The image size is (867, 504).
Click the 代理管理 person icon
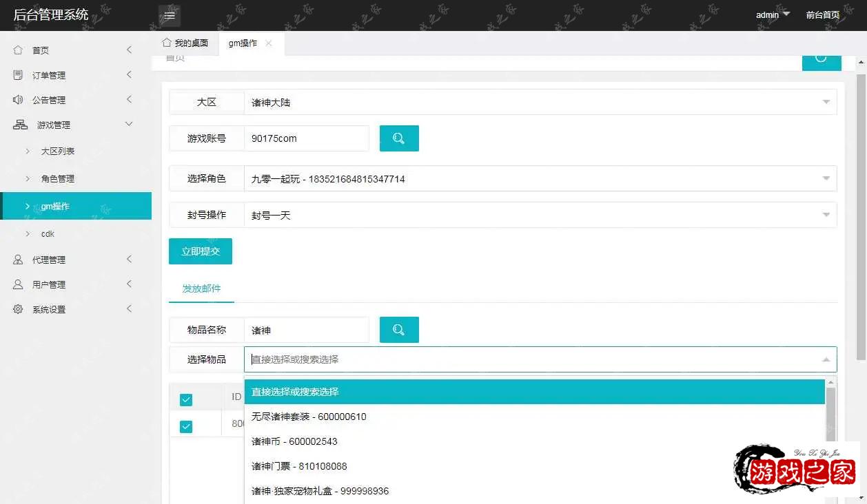pos(18,260)
